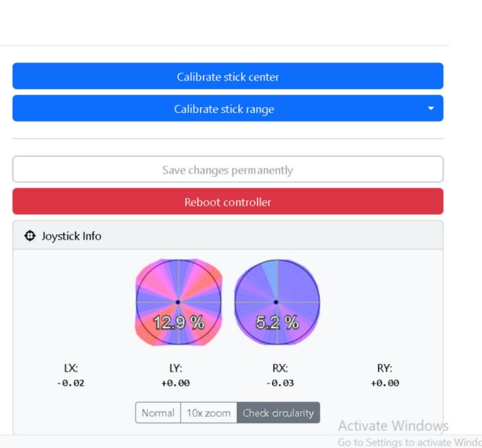The width and height of the screenshot is (482, 448).
Task: Click the RY axis reading
Action: [x=385, y=383]
